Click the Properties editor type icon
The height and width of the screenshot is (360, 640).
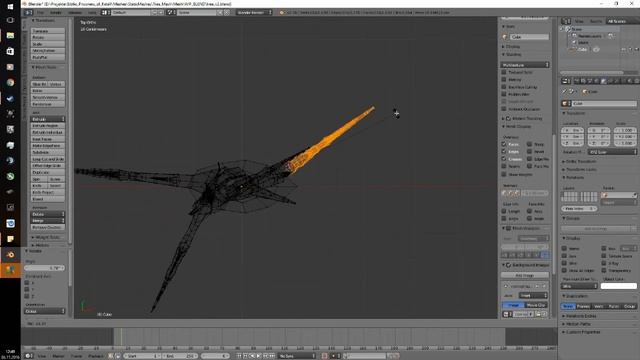tap(566, 81)
